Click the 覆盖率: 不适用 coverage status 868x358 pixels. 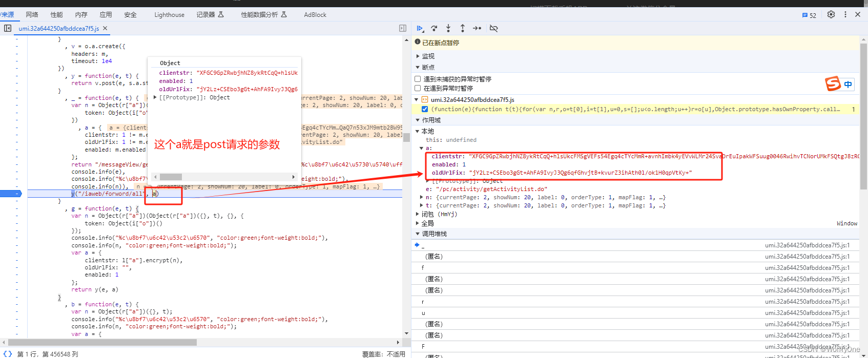click(x=384, y=354)
